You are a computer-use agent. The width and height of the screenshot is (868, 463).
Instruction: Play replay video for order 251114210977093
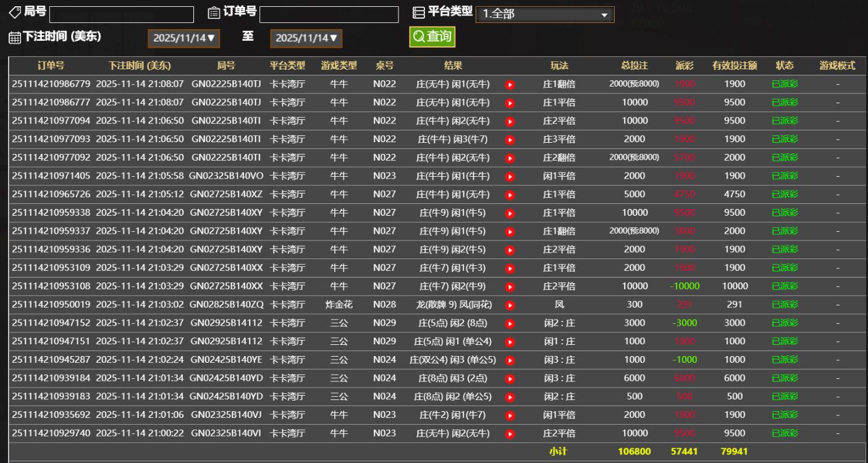(510, 140)
